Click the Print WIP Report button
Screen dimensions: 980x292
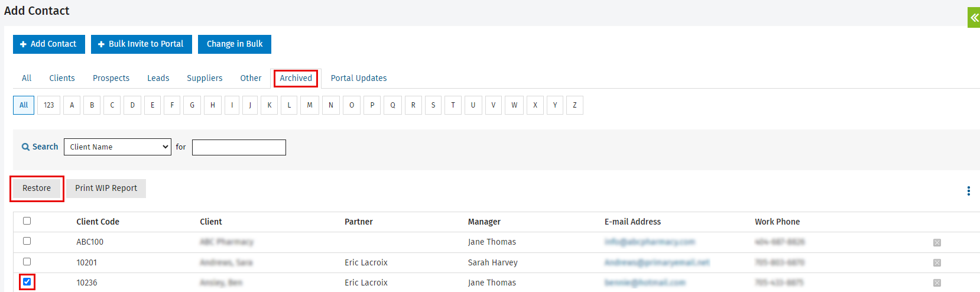106,188
